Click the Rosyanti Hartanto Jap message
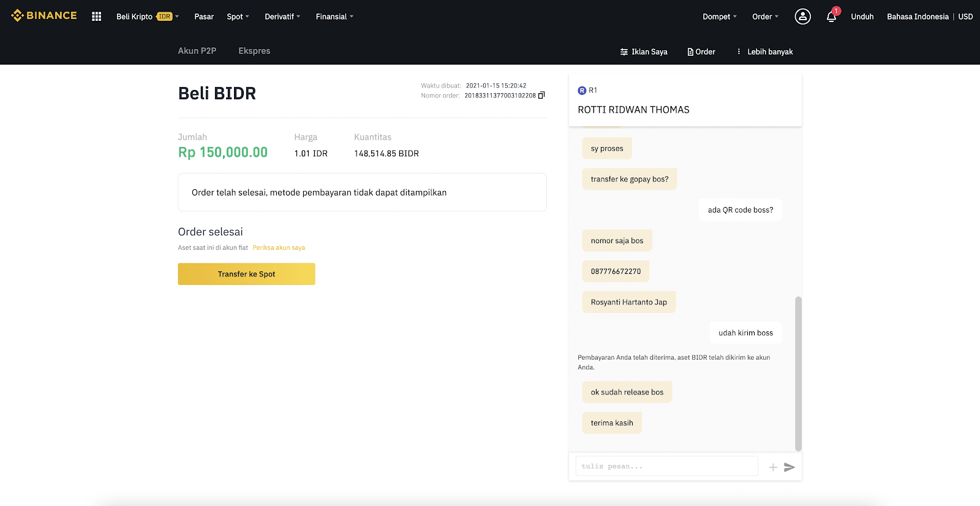Image resolution: width=980 pixels, height=506 pixels. 629,302
